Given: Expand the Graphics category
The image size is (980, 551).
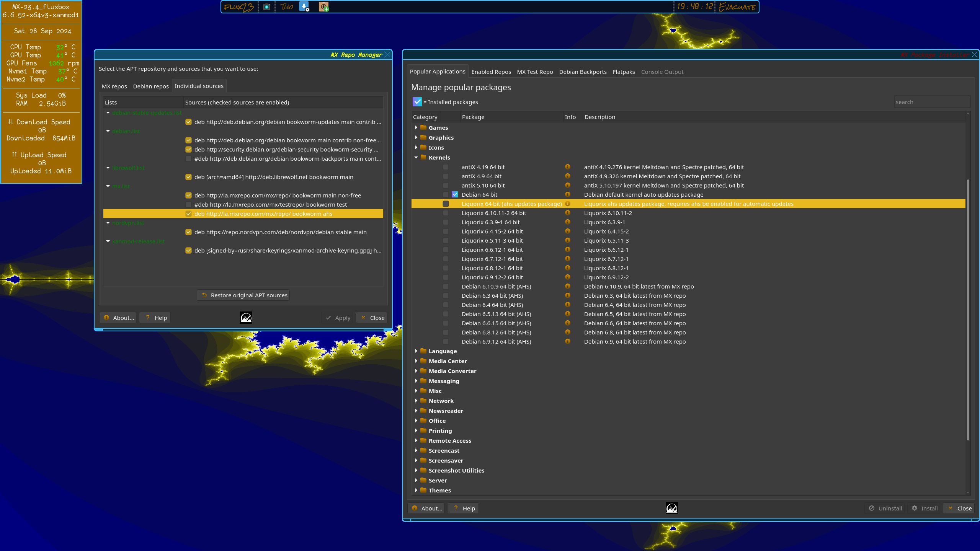Looking at the screenshot, I should (x=416, y=137).
